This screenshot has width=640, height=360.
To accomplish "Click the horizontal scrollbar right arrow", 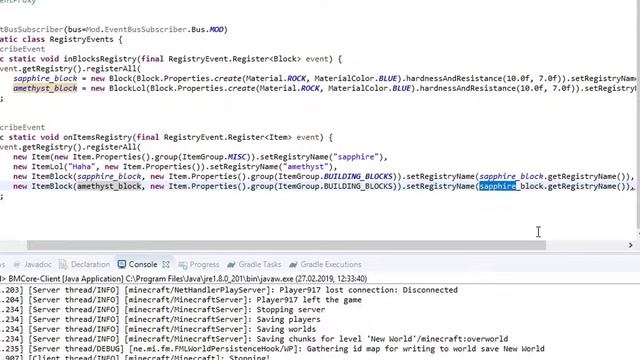I will [x=631, y=245].
